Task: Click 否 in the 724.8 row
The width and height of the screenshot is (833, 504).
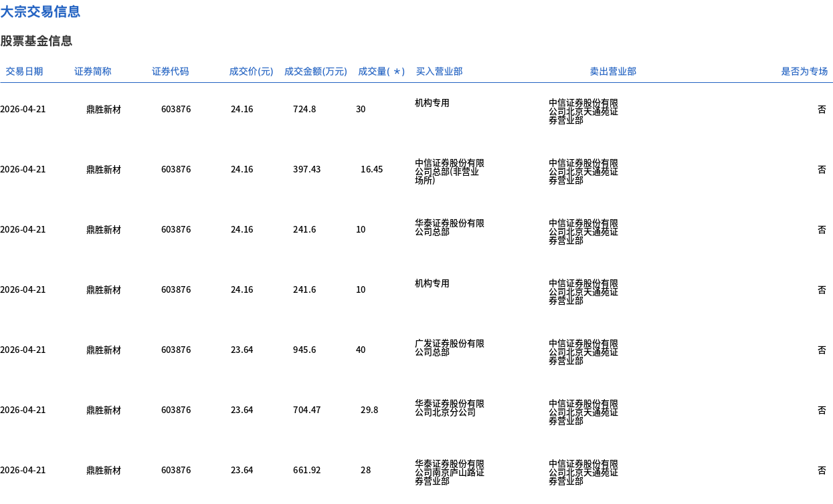Action: point(822,110)
